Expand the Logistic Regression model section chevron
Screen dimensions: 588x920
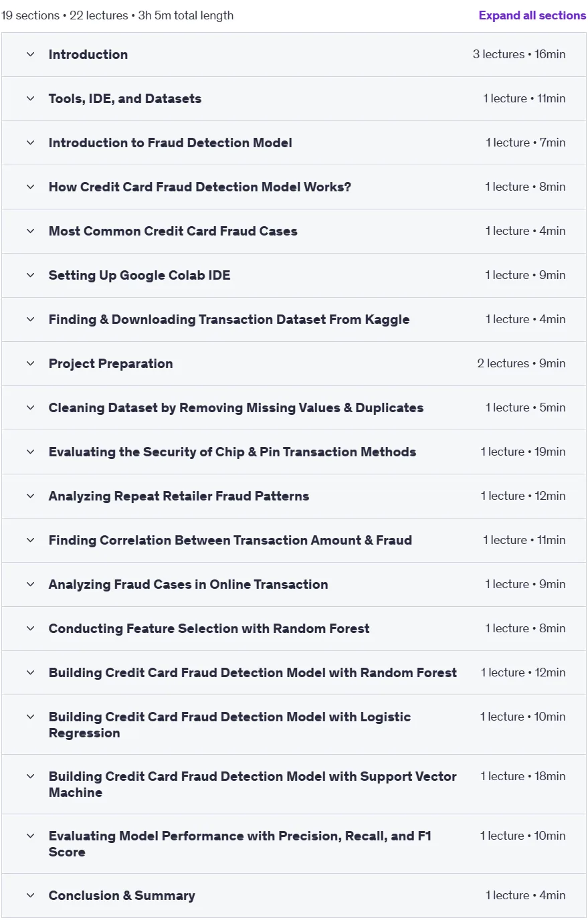point(30,717)
